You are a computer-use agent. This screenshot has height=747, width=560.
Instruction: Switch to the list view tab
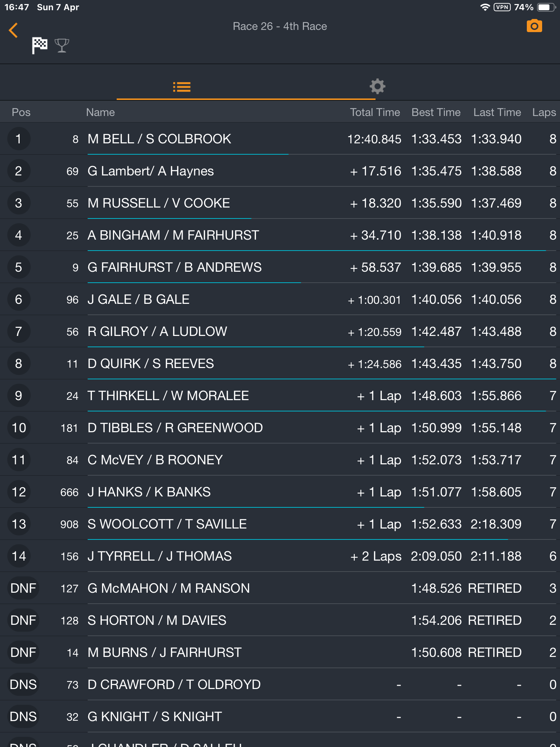[x=182, y=87]
